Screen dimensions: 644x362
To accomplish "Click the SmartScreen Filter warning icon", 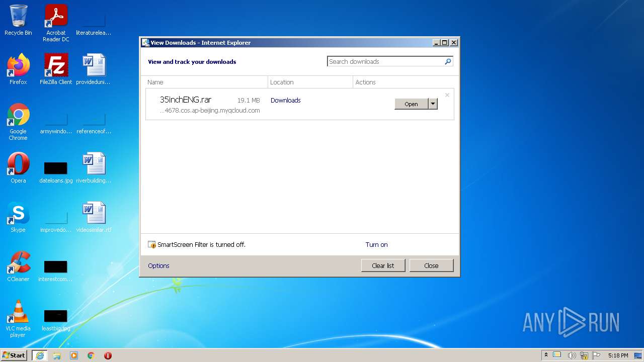I will (x=152, y=245).
